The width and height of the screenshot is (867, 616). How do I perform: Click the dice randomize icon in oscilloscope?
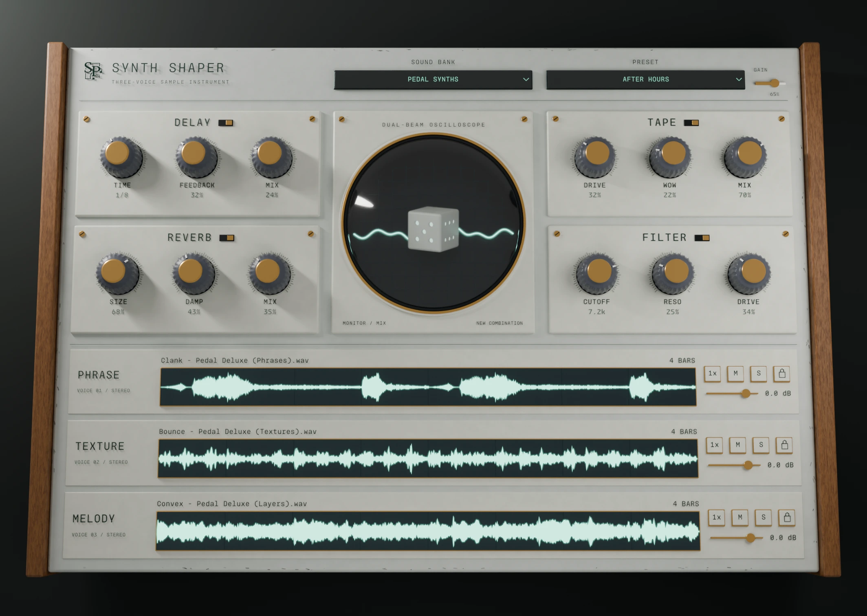[433, 229]
